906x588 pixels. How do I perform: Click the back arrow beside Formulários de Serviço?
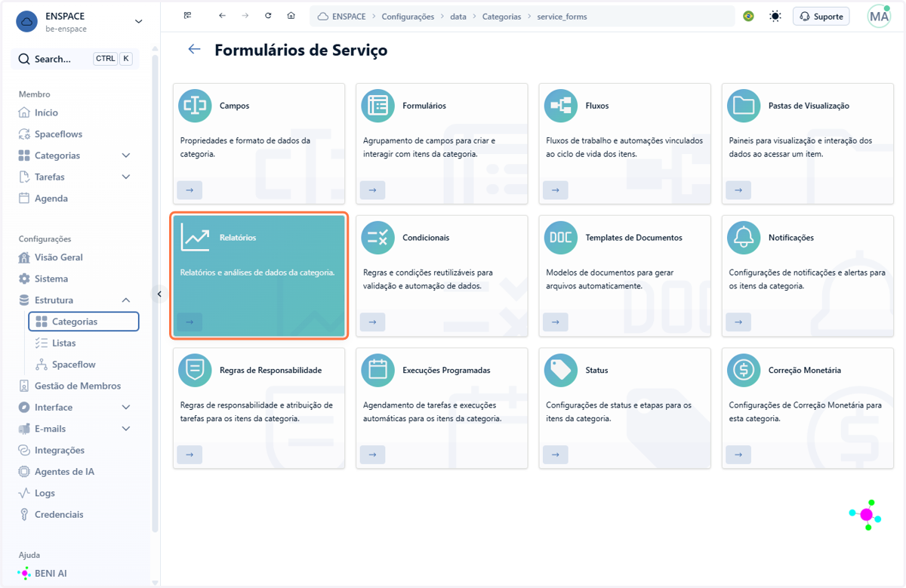(195, 50)
